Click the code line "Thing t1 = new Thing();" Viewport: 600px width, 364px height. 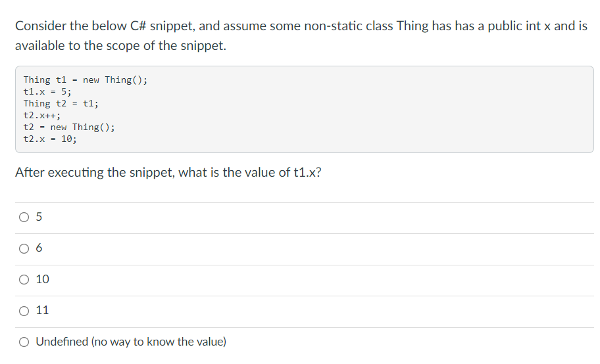(x=85, y=80)
